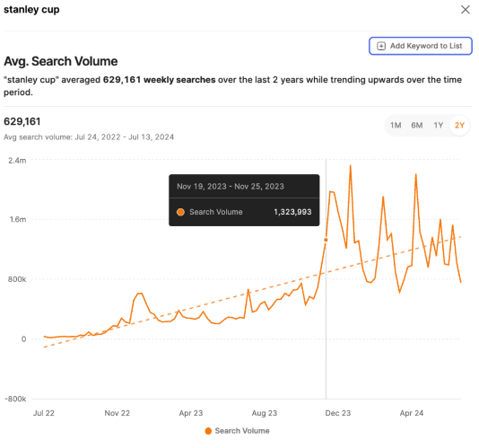Switch chart range to 6M
This screenshot has height=448, width=479.
417,126
